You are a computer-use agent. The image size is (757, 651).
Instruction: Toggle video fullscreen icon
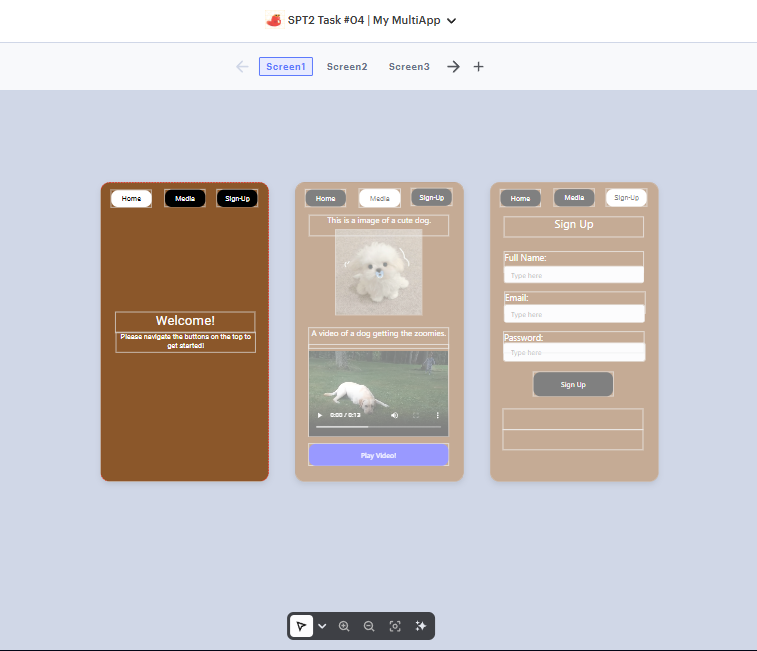click(x=416, y=415)
